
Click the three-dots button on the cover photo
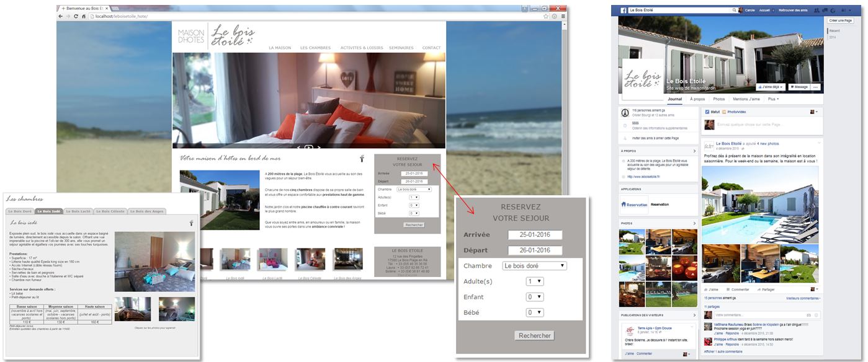817,87
